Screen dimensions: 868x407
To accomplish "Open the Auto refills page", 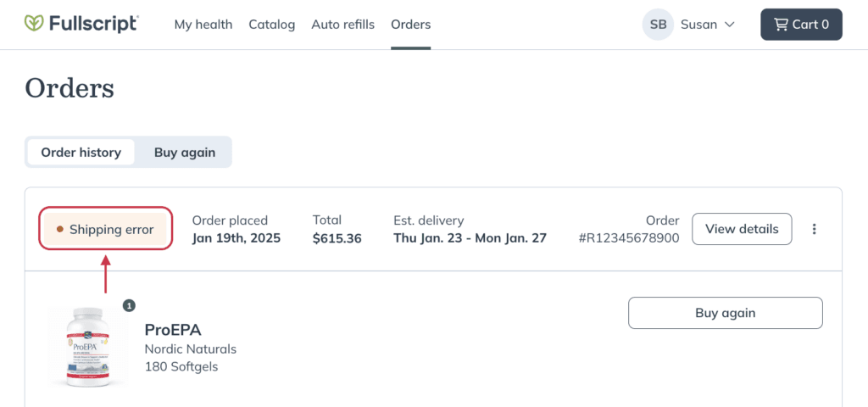I will point(342,25).
